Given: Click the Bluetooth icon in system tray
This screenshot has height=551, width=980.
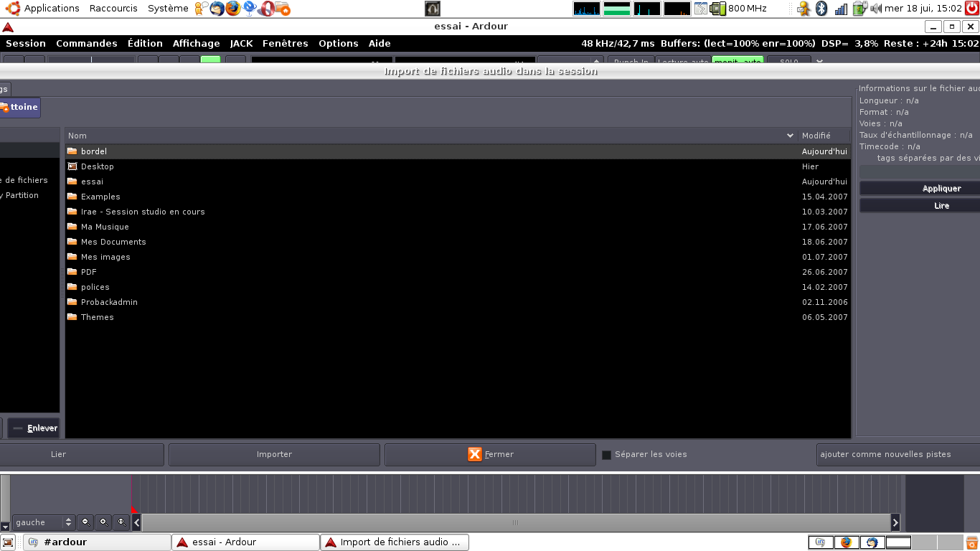Looking at the screenshot, I should 822,9.
